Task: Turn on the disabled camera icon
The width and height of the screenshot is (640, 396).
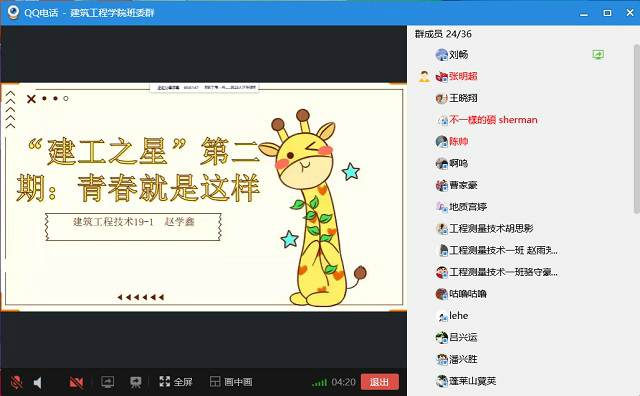Action: (x=76, y=382)
